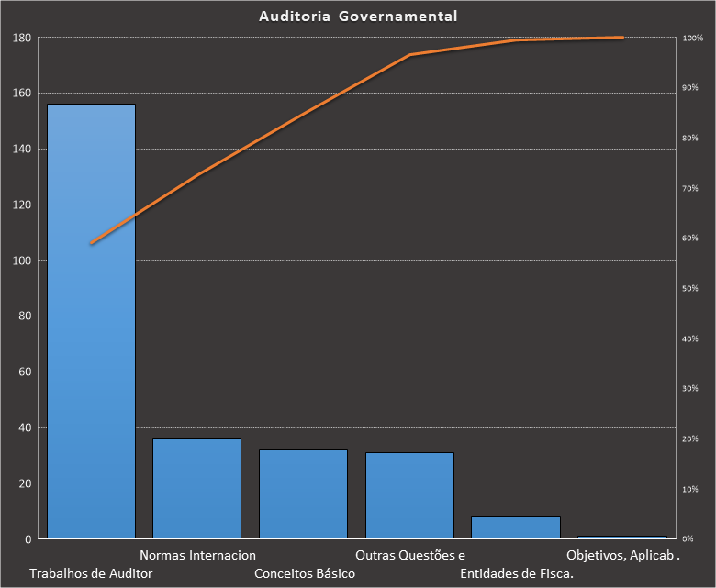Select the Entidades de Fisca. category label
Image resolution: width=716 pixels, height=588 pixels.
(x=517, y=573)
